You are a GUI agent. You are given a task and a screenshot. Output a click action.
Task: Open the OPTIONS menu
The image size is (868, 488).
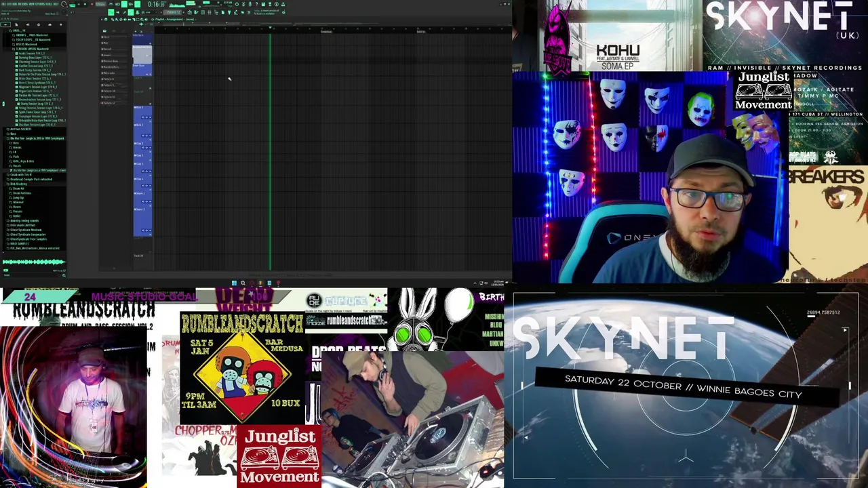click(x=40, y=4)
